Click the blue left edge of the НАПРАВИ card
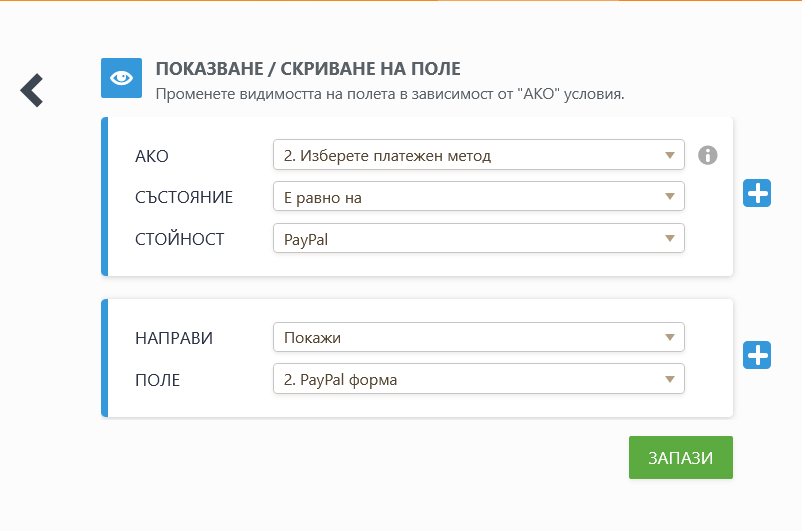Image resolution: width=802 pixels, height=531 pixels. (104, 358)
